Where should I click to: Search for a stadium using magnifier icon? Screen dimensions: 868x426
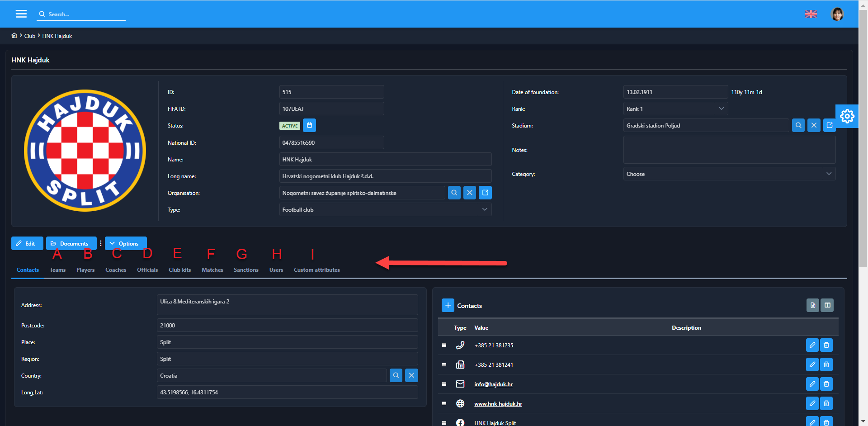[x=798, y=125]
